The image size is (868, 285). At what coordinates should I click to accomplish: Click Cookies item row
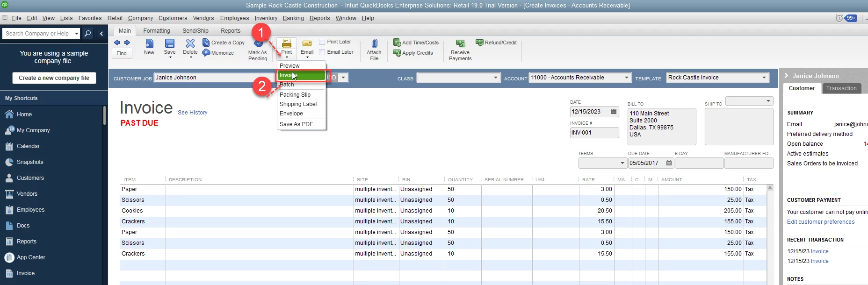point(443,211)
